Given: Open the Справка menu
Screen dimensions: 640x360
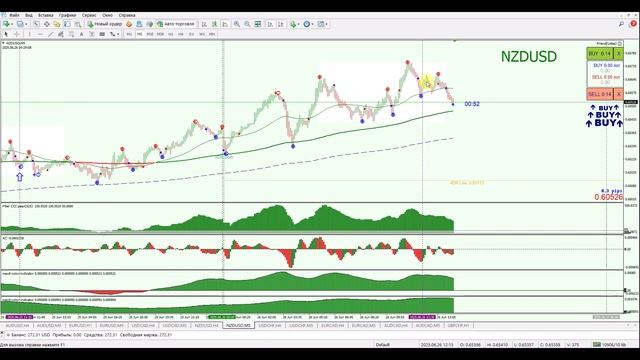Looking at the screenshot, I should 127,15.
